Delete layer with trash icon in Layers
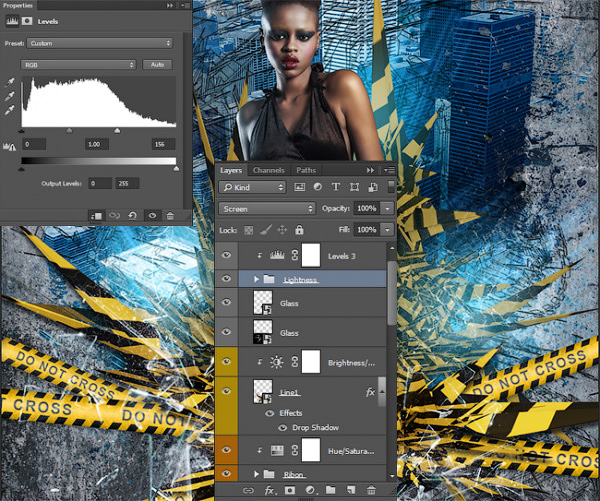 371,490
